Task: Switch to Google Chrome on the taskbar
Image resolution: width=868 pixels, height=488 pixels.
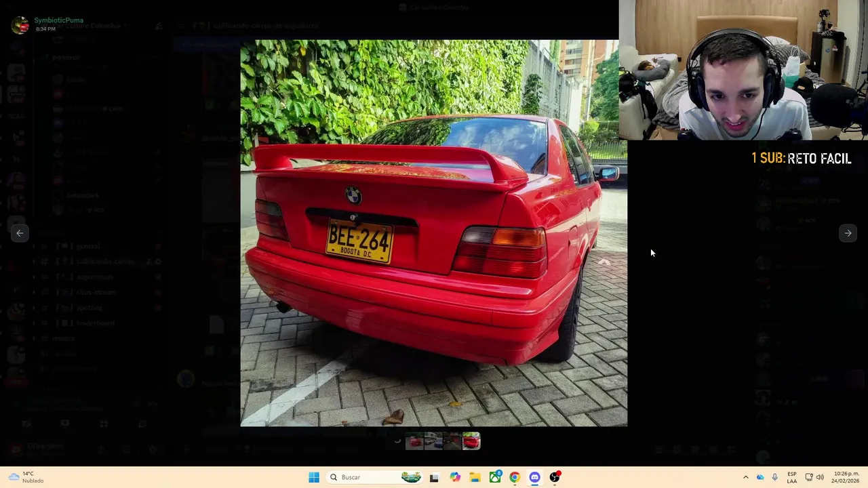Action: (515, 477)
